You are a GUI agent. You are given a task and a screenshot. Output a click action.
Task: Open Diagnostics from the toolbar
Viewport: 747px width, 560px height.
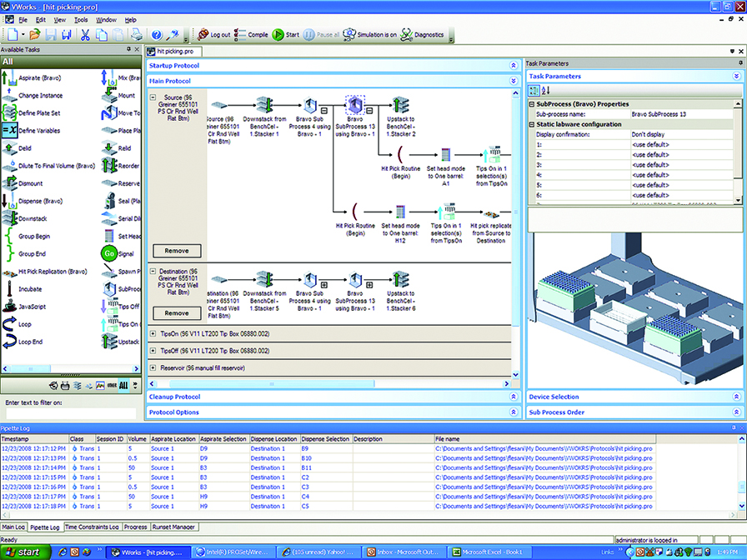pos(422,35)
